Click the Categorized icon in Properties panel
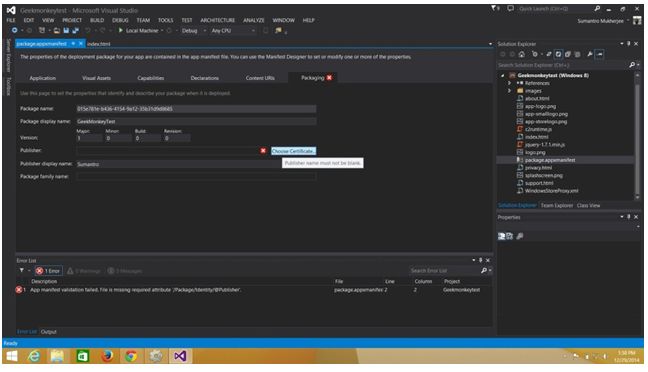The image size is (648, 372). click(x=501, y=236)
